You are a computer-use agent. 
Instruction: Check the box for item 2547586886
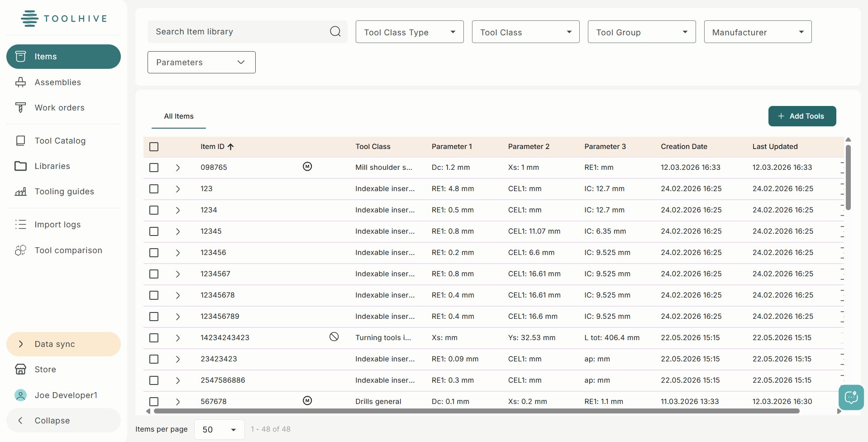tap(154, 380)
